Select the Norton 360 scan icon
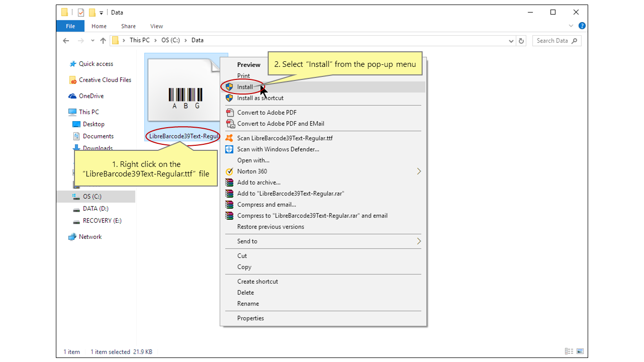644x362 pixels. tap(229, 171)
